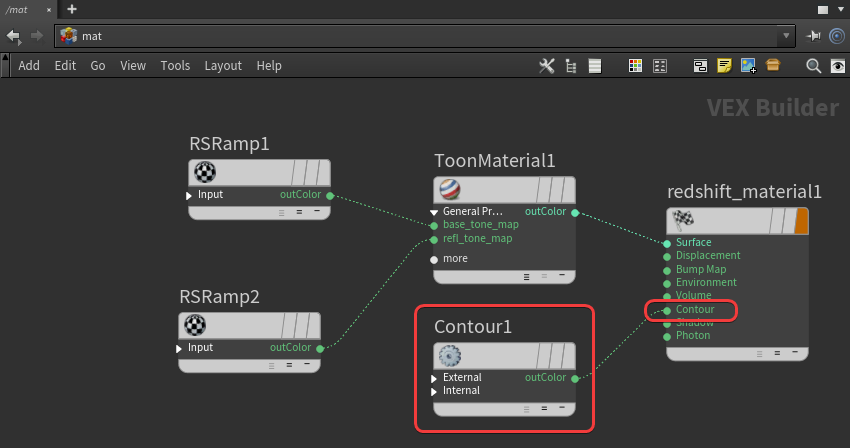Click the more connector on ToonMaterial1
Image resolution: width=850 pixels, height=448 pixels.
click(434, 260)
